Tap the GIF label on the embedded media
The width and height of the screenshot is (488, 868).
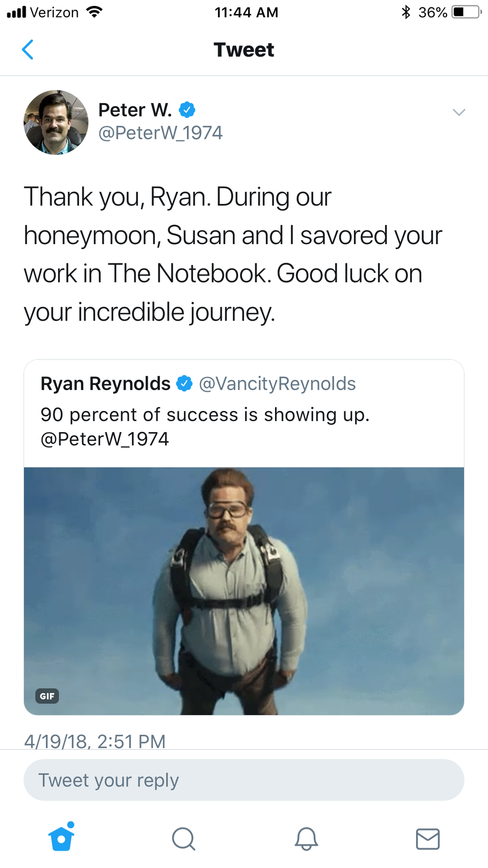point(47,696)
